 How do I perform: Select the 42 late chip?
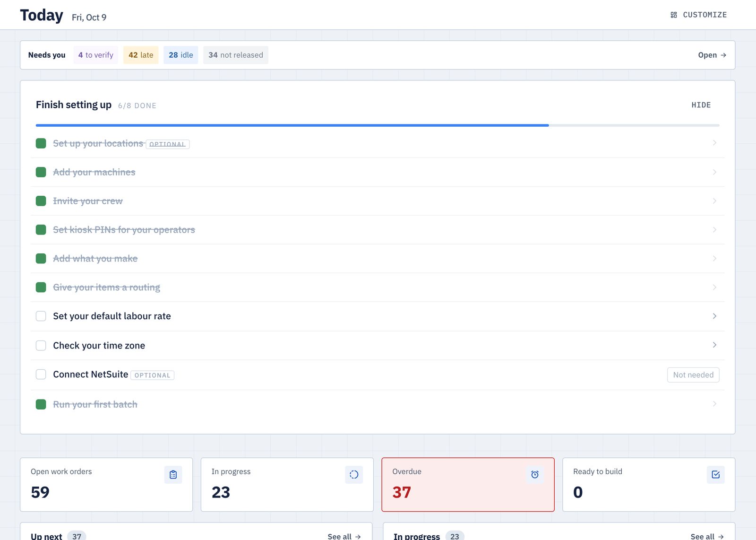pyautogui.click(x=141, y=55)
